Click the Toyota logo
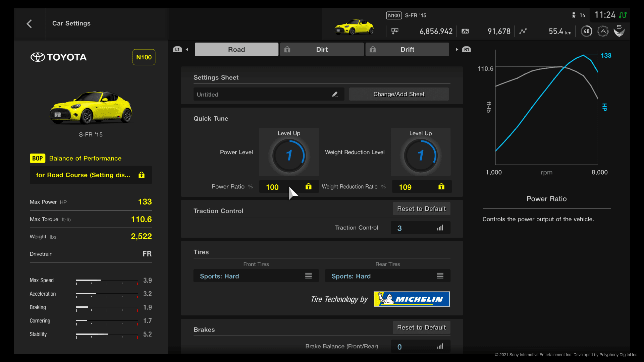 (x=59, y=57)
